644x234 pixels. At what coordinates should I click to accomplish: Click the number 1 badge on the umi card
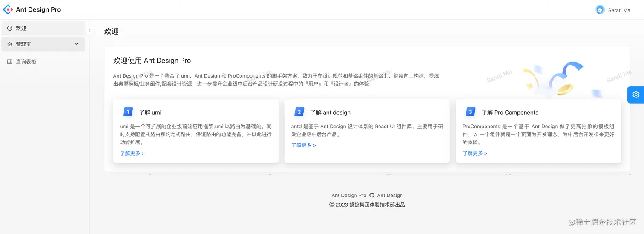pyautogui.click(x=128, y=112)
